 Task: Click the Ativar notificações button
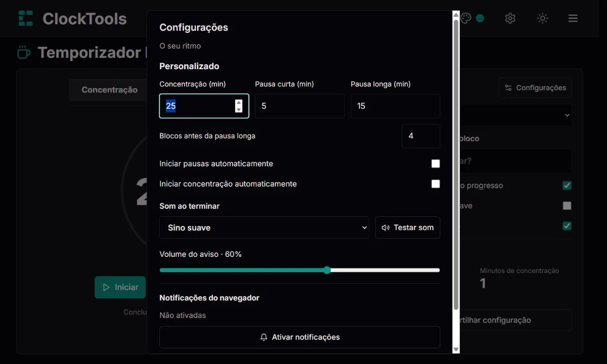(x=300, y=337)
